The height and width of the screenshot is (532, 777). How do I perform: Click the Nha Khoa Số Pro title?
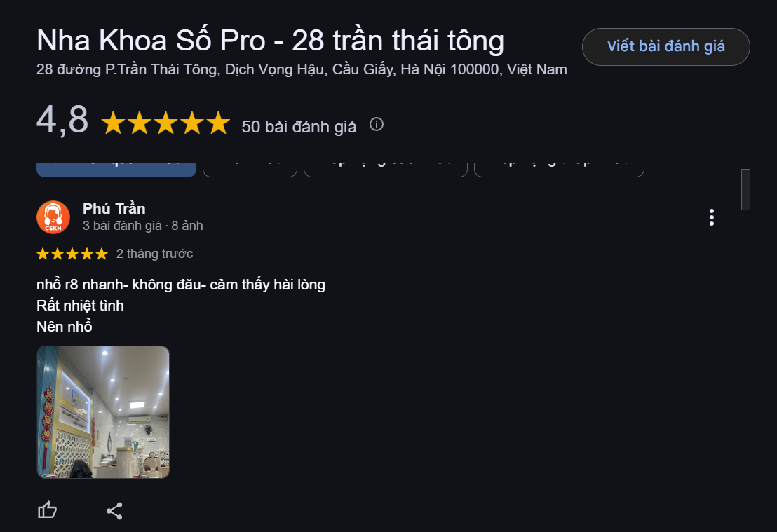[x=271, y=40]
